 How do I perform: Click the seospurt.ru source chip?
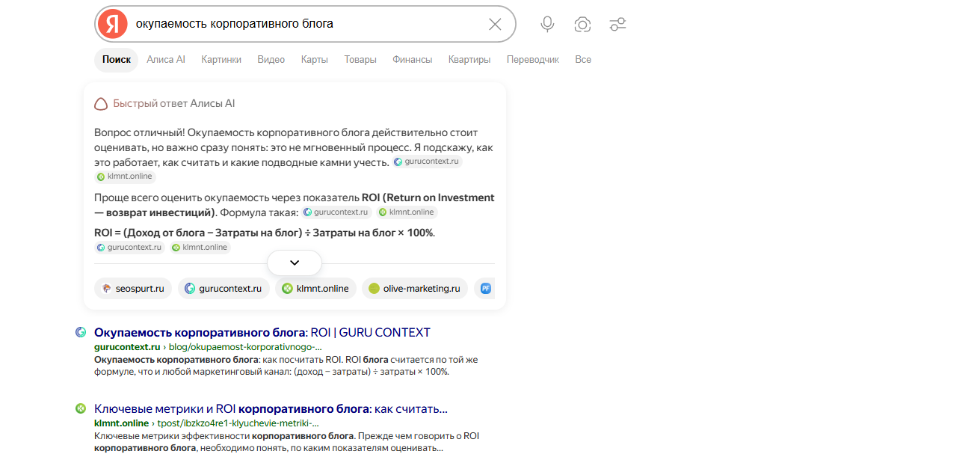click(x=133, y=289)
